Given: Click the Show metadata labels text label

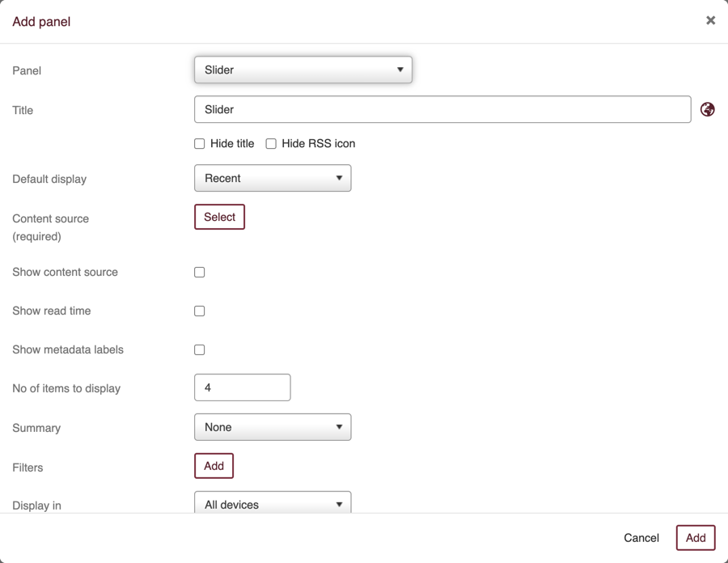Looking at the screenshot, I should (68, 349).
